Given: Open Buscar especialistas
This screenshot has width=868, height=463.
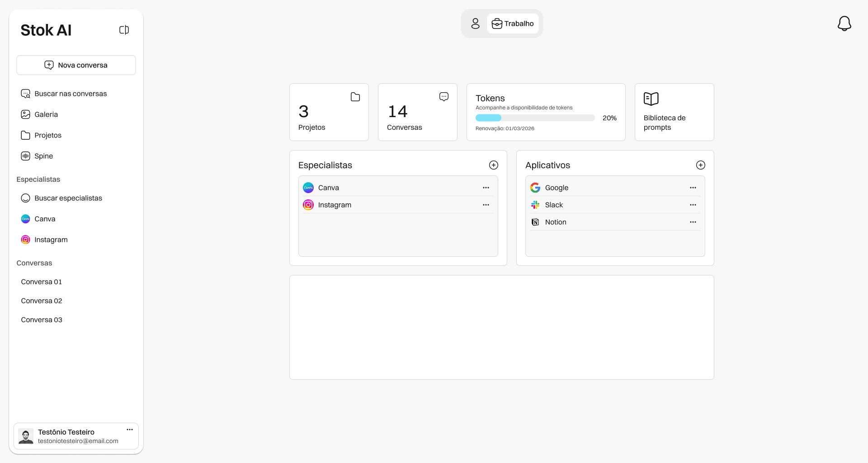Looking at the screenshot, I should pyautogui.click(x=68, y=198).
